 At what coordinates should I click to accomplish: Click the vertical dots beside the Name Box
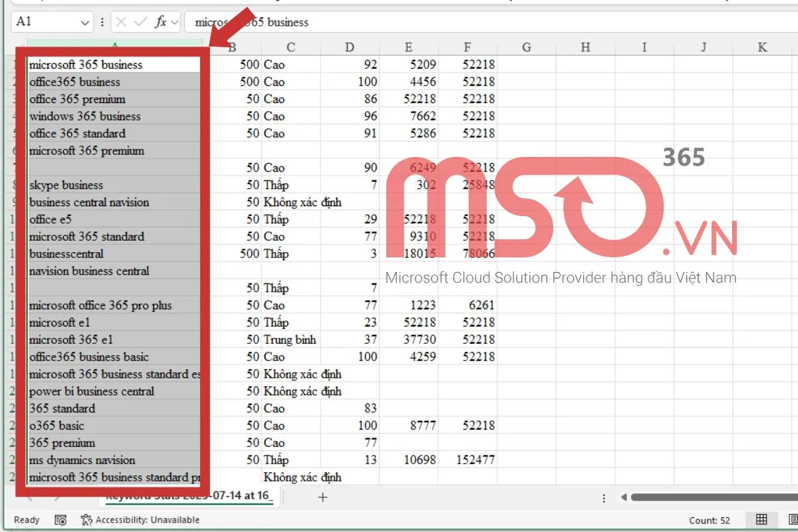click(x=102, y=22)
